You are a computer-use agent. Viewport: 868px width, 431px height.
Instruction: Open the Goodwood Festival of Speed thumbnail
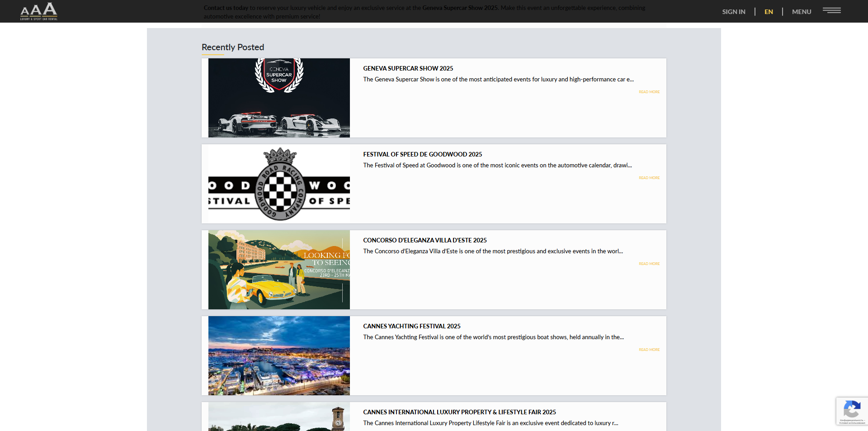point(279,184)
